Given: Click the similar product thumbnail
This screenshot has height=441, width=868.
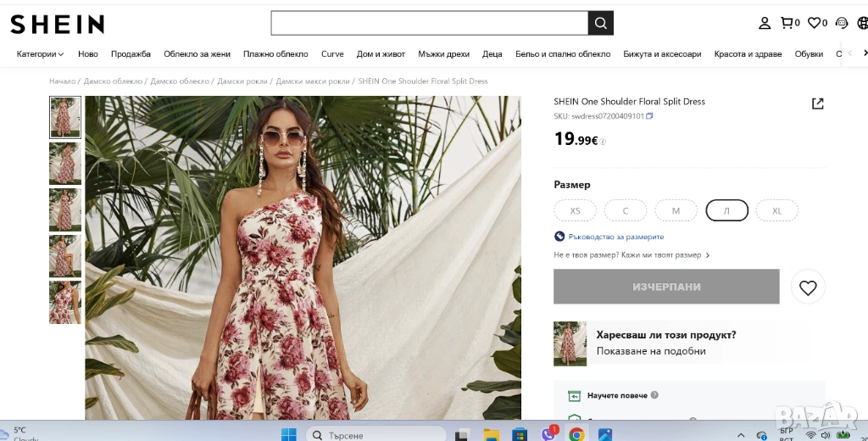Looking at the screenshot, I should click(x=570, y=343).
